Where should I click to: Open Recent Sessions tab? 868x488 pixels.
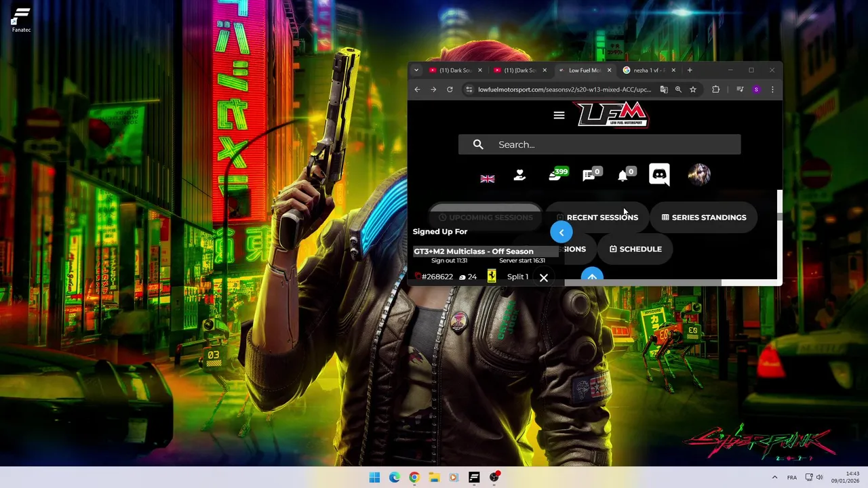pos(597,218)
